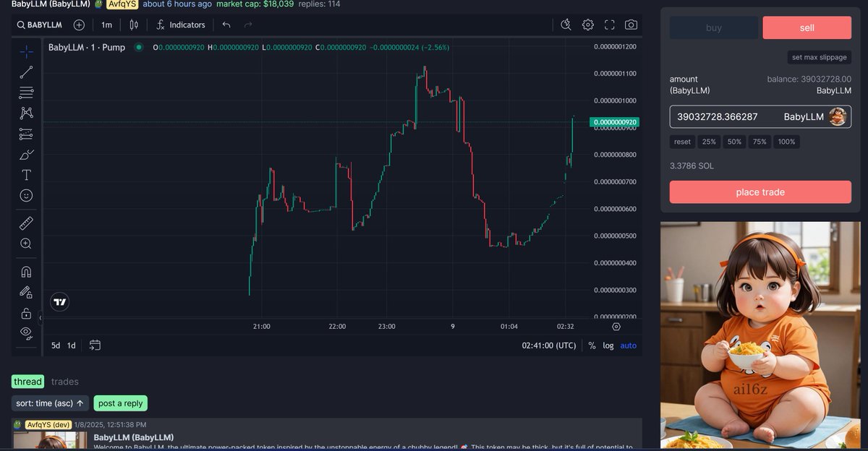Select the buy tab
This screenshot has width=868, height=451.
click(713, 27)
